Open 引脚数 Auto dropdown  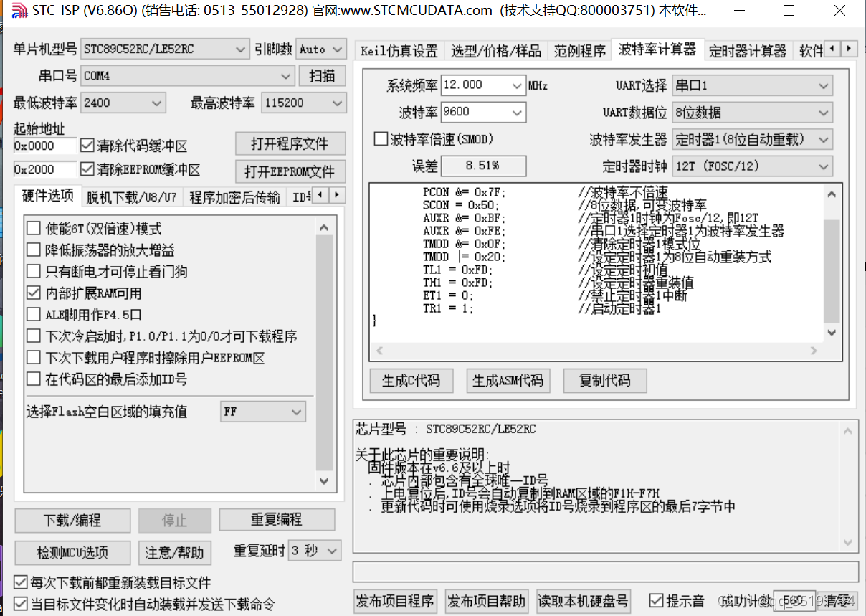pyautogui.click(x=320, y=49)
